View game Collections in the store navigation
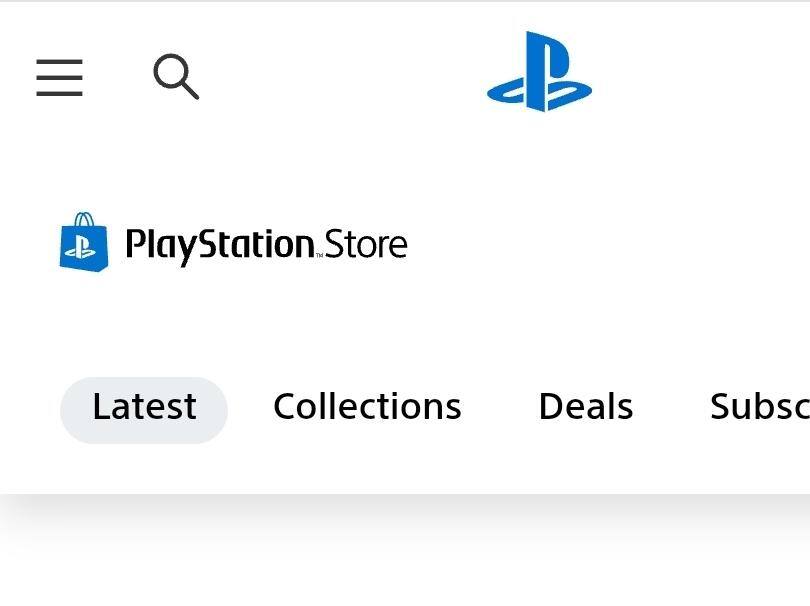This screenshot has height=606, width=810. coord(367,408)
